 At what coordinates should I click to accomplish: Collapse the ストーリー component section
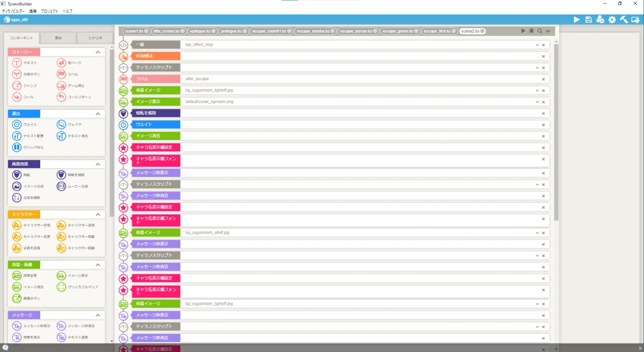tap(98, 52)
